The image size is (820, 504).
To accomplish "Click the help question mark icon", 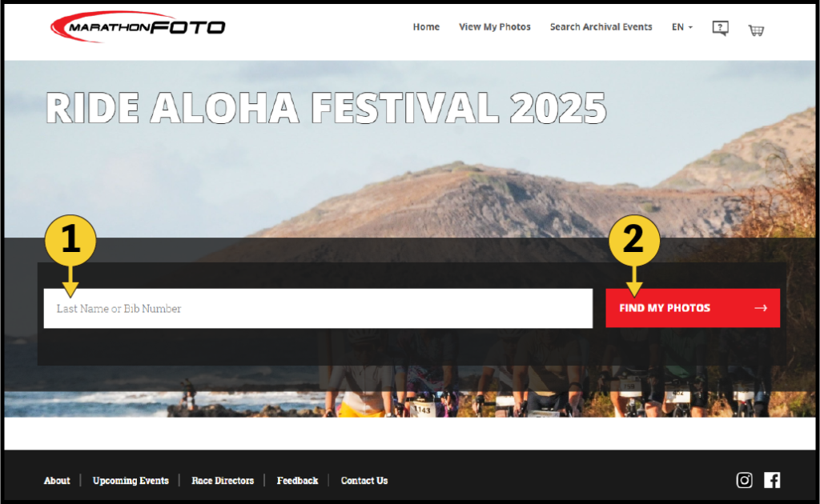I will (x=720, y=28).
